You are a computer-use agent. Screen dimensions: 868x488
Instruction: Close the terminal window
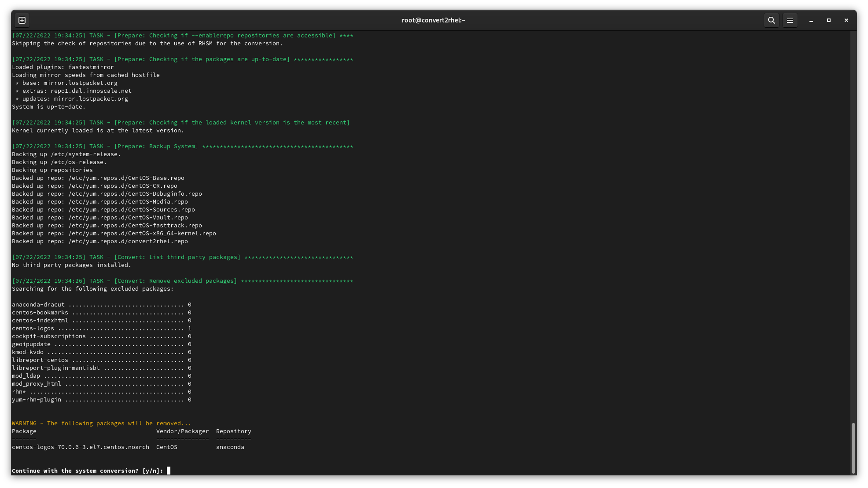click(x=846, y=21)
